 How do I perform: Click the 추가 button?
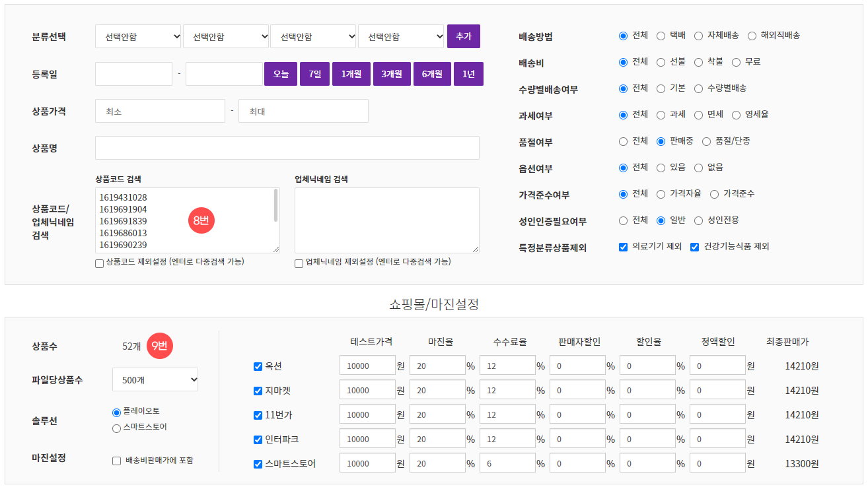coord(463,36)
